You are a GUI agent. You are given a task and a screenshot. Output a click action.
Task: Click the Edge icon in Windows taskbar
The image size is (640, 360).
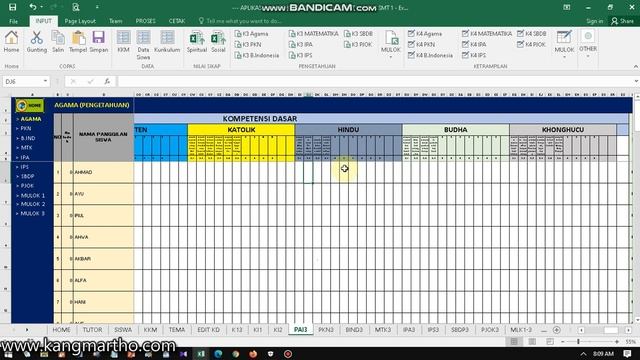click(x=218, y=354)
